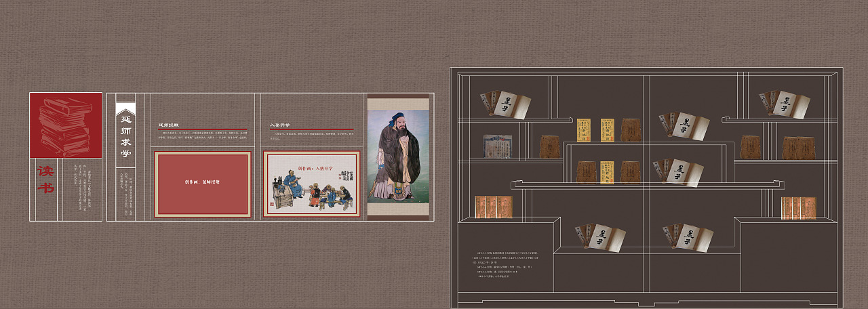Click the single yellow booklet on the lower center shelf
The height and width of the screenshot is (309, 868).
coord(608,172)
